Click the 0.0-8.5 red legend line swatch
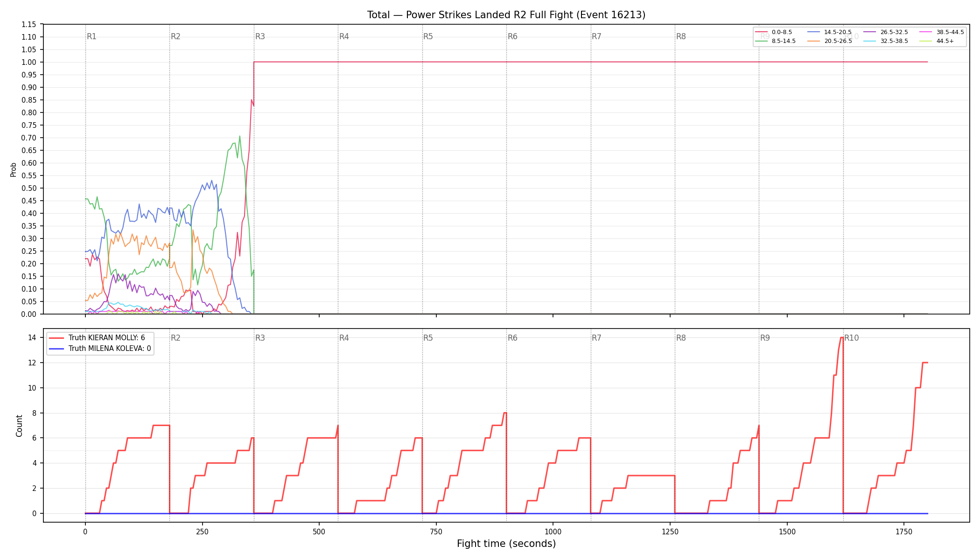This screenshot has width=980, height=560. tap(761, 32)
